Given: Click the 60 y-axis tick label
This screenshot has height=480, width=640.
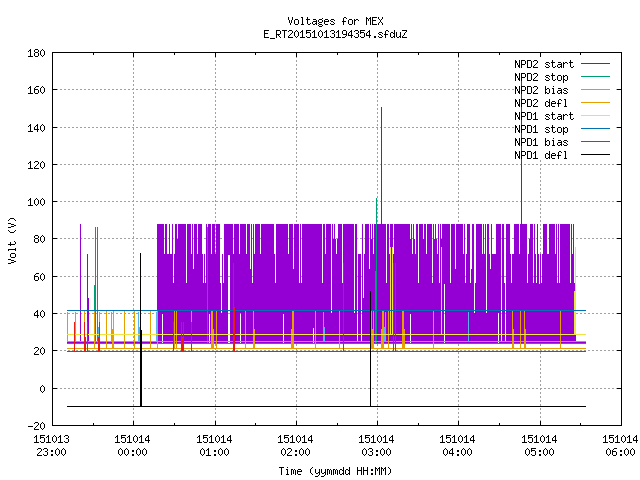Looking at the screenshot, I should 39,277.
